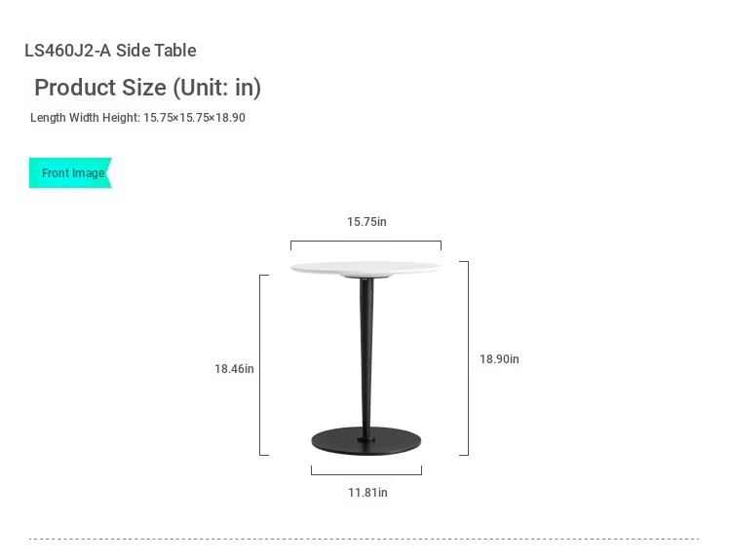Click the Product Size (Unit: in) heading
This screenshot has height=560, width=731.
click(x=147, y=88)
